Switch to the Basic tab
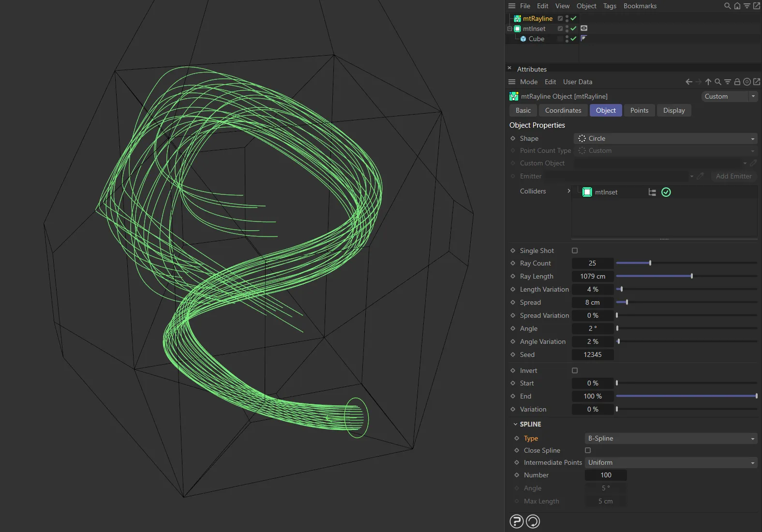The image size is (762, 532). [x=523, y=110]
